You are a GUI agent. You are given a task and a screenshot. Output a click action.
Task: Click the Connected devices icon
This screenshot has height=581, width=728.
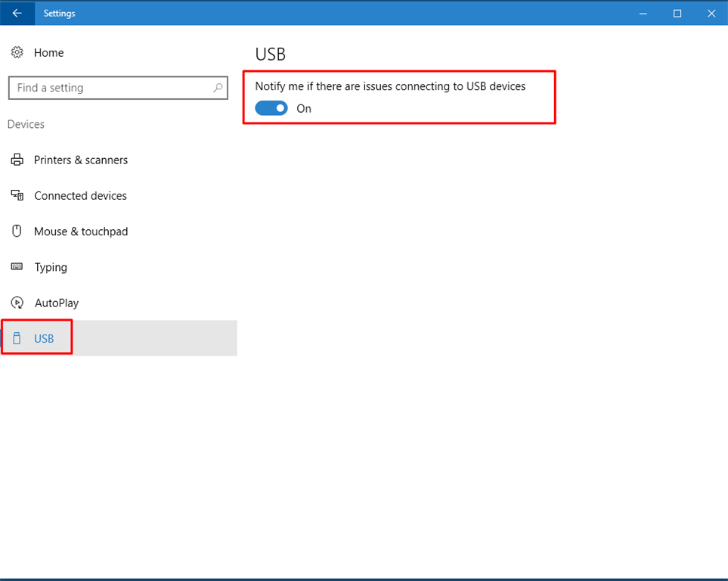tap(17, 195)
